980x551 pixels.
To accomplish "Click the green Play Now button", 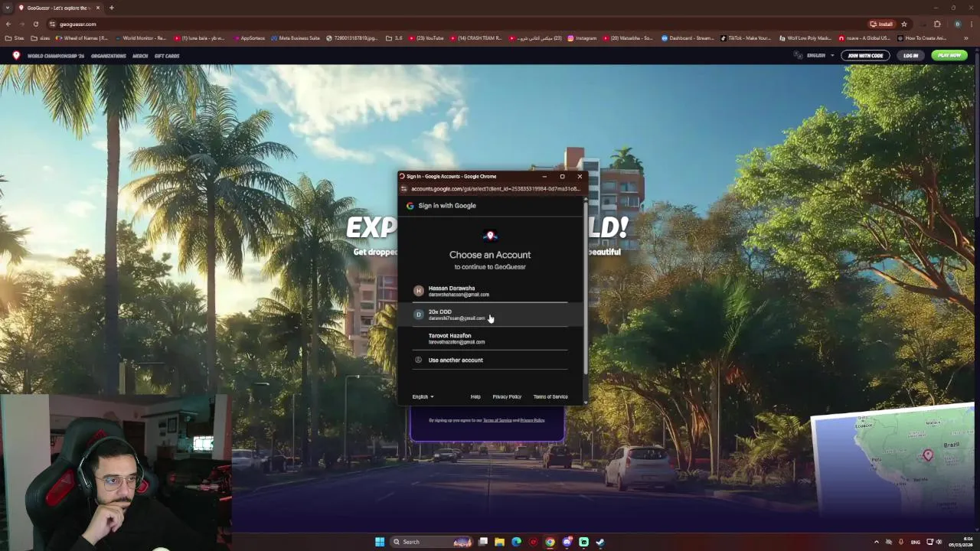I will tap(949, 55).
